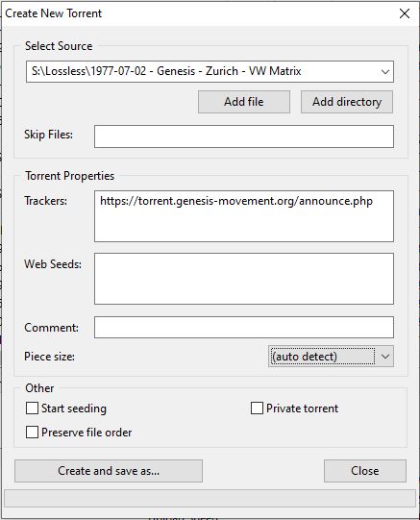The image size is (420, 520).
Task: Click the Create New Torrent title bar
Action: (199, 13)
